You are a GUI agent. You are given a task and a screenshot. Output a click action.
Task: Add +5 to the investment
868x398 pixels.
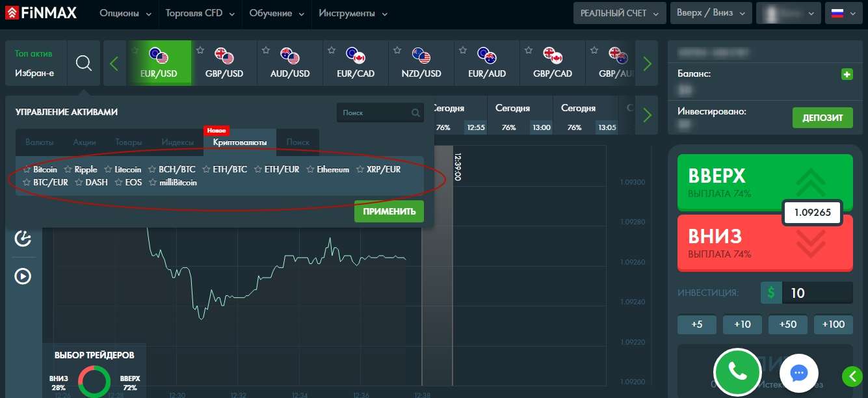click(696, 325)
